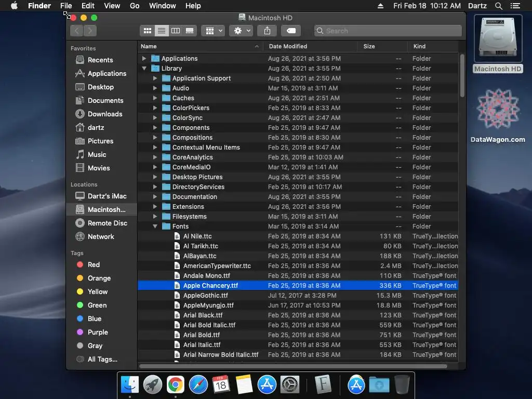Open System Preferences from the Dock
This screenshot has height=399, width=532.
point(289,384)
